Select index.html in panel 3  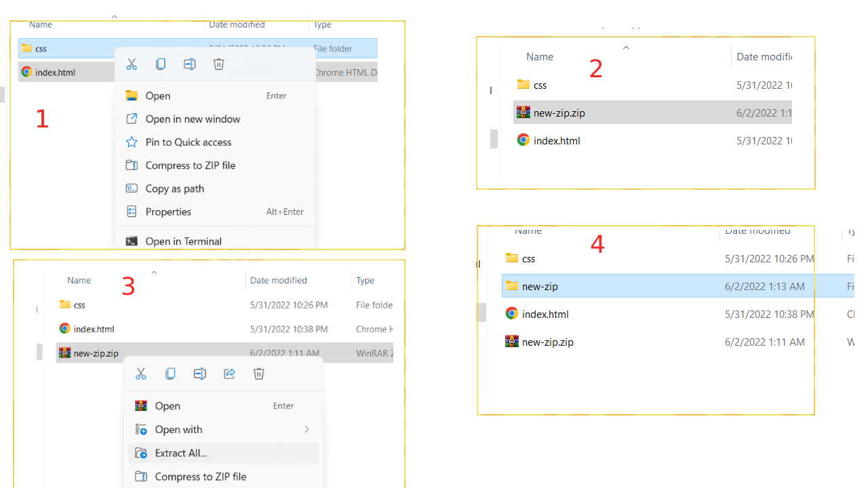(224, 329)
